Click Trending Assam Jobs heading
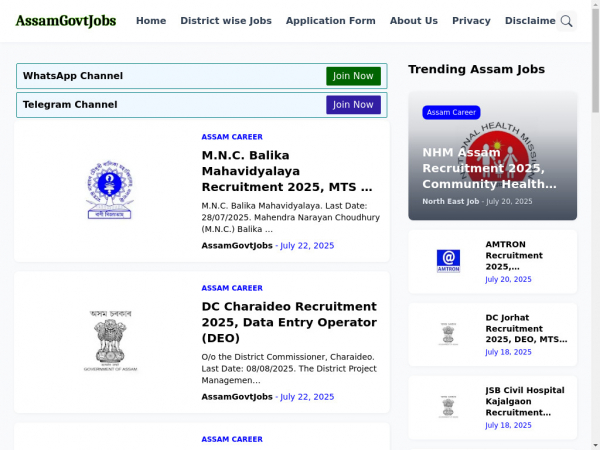Image resolution: width=600 pixels, height=450 pixels. coord(476,69)
